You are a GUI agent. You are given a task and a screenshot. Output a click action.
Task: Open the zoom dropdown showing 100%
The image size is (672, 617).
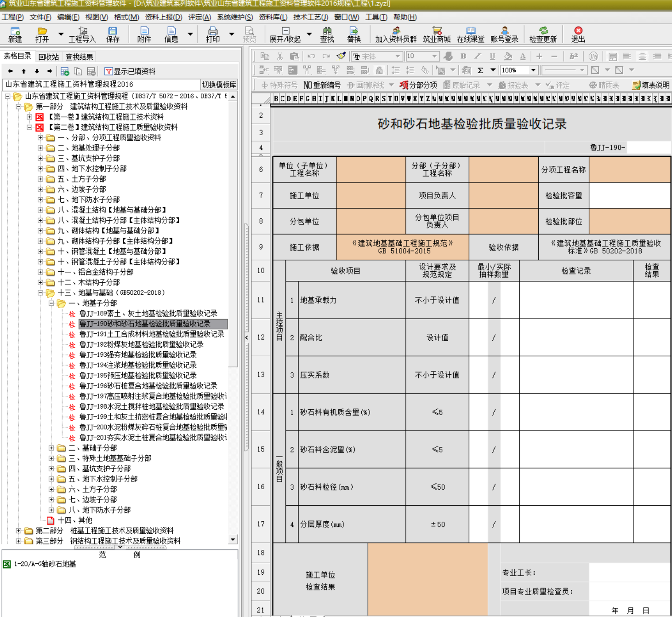[x=533, y=70]
